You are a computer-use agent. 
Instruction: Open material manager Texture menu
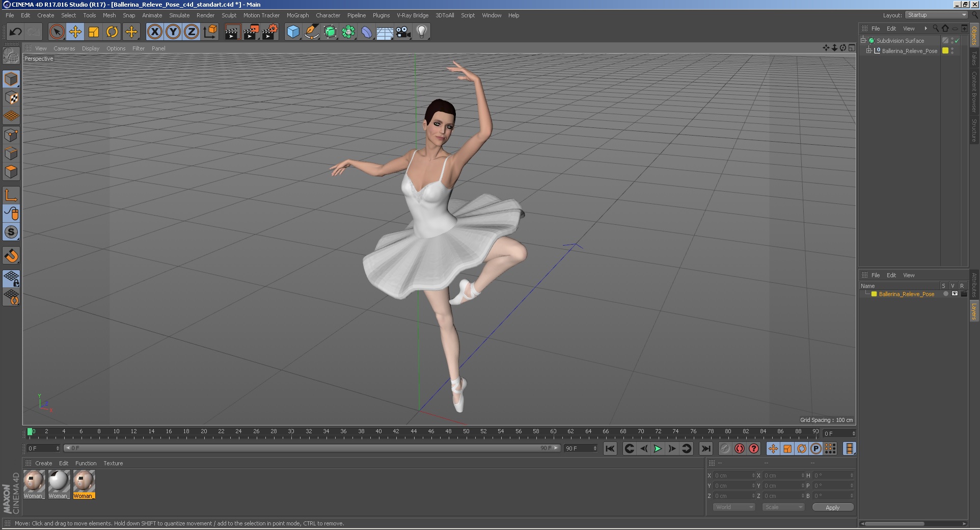[x=113, y=463]
